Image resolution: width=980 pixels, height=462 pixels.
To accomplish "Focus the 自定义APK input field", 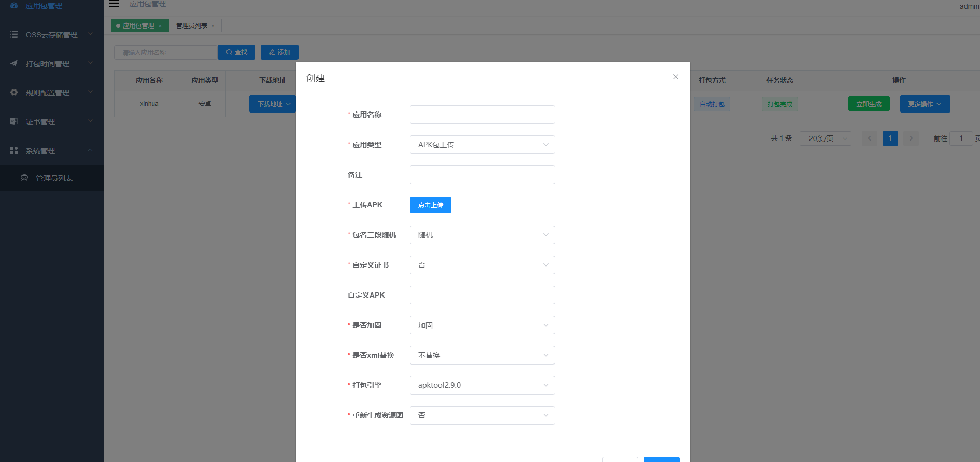I will click(x=482, y=295).
